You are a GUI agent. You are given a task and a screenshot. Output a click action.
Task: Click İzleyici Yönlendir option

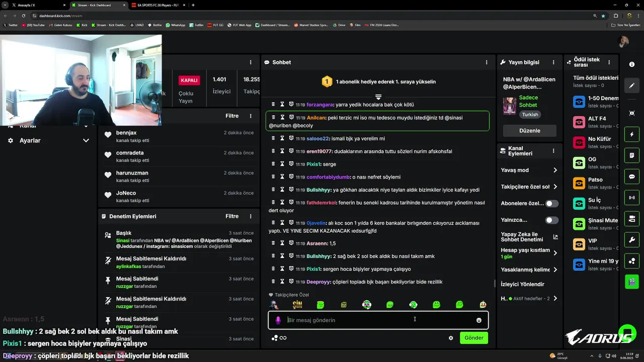tap(523, 284)
